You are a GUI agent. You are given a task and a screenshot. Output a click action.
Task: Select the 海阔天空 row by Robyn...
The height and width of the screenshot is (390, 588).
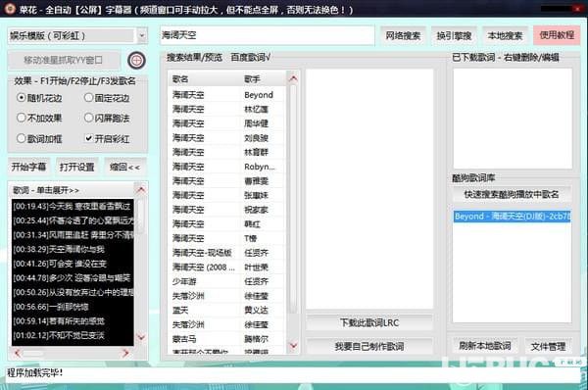coord(227,167)
